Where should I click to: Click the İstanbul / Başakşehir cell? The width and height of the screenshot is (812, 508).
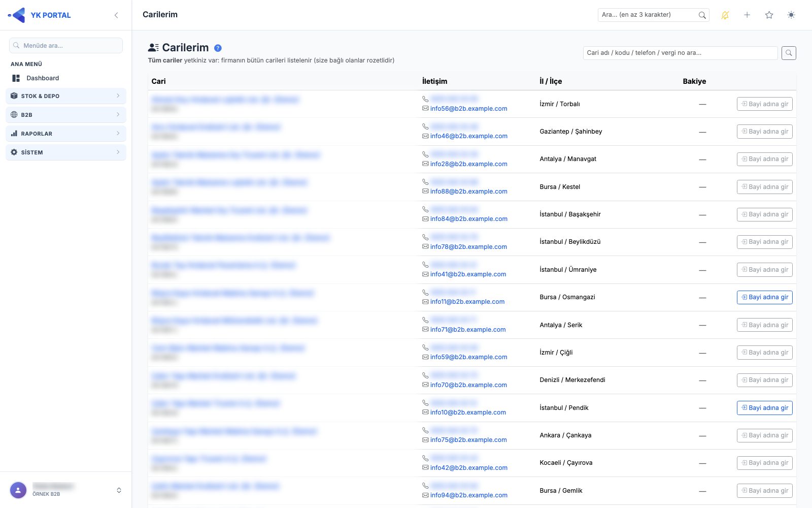tap(570, 214)
